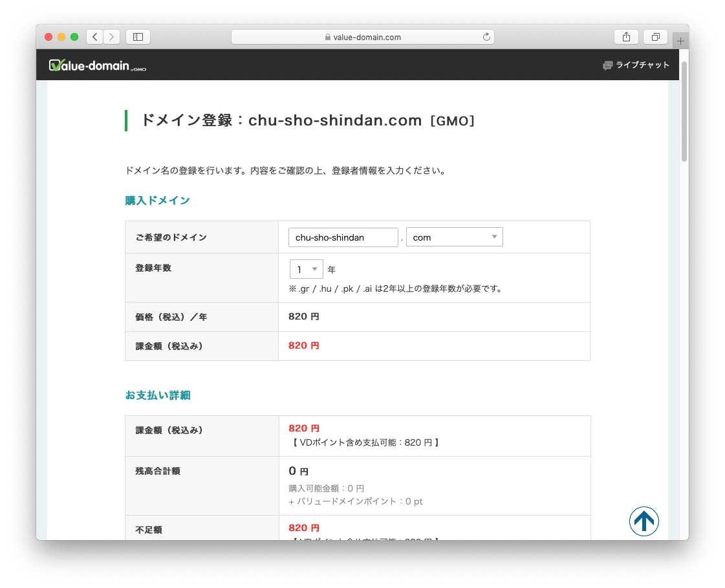This screenshot has width=725, height=588.
Task: Select the chu-sho-shindan domain input field
Action: point(343,237)
